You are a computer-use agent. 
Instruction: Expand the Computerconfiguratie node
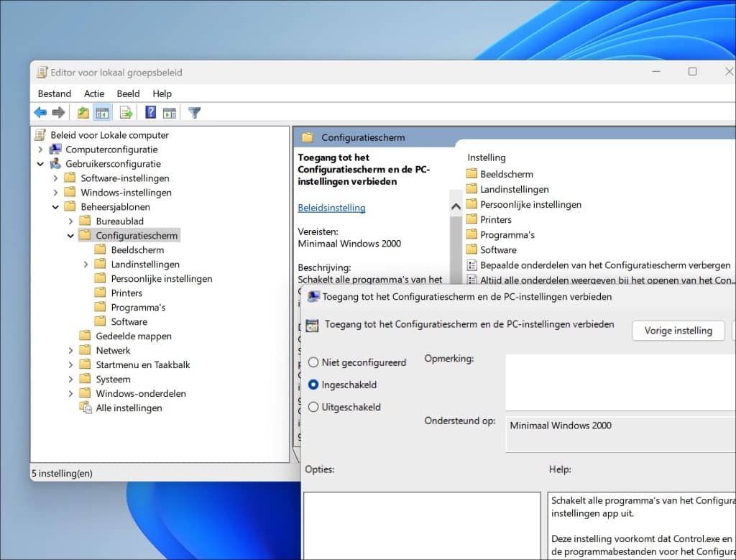pos(40,150)
